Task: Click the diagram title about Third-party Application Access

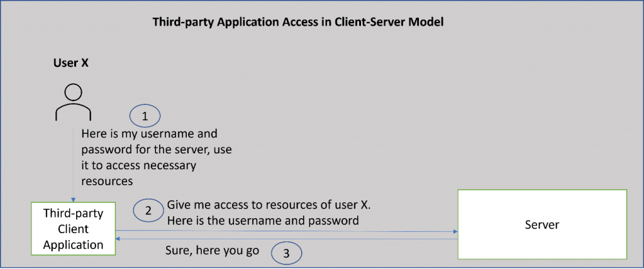Action: tap(298, 22)
